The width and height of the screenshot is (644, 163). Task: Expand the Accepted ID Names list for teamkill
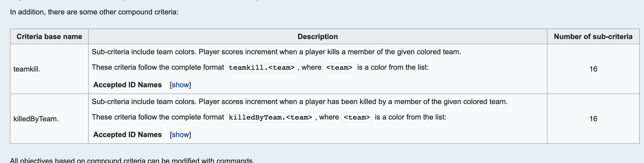180,85
